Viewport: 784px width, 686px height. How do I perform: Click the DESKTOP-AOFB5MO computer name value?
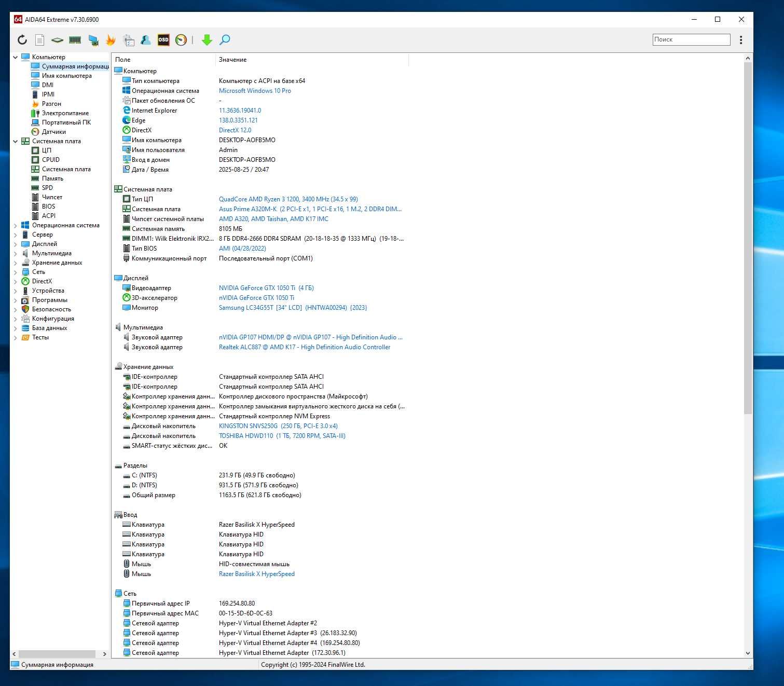(247, 140)
